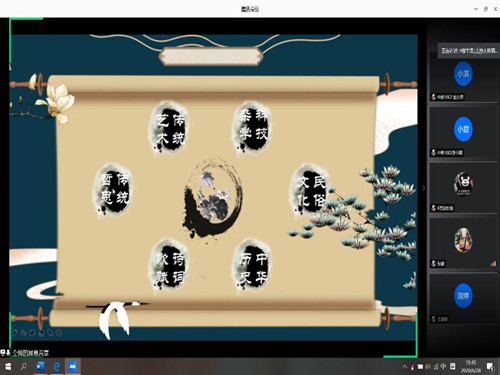Click the last circular slideshow control icon
Screen dimensions: 500x375
59,332
